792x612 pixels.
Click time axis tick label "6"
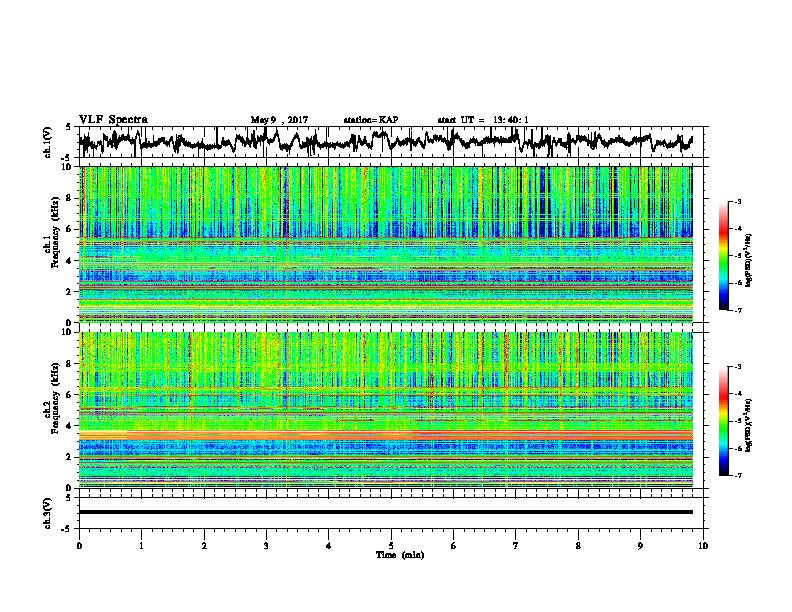pos(454,546)
